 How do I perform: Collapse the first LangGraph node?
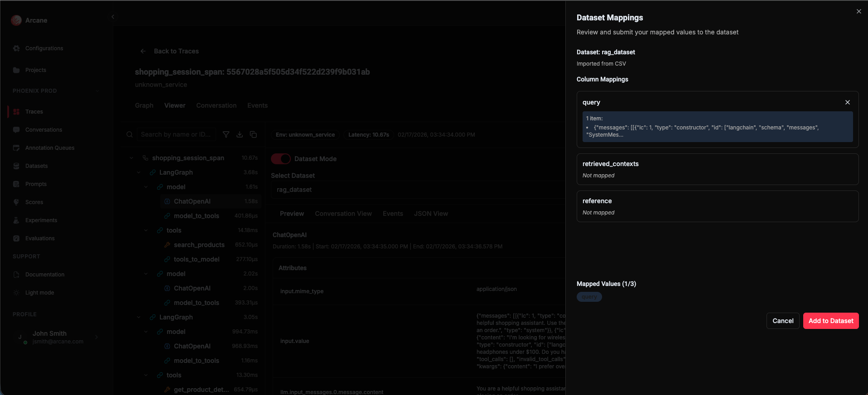tap(139, 172)
